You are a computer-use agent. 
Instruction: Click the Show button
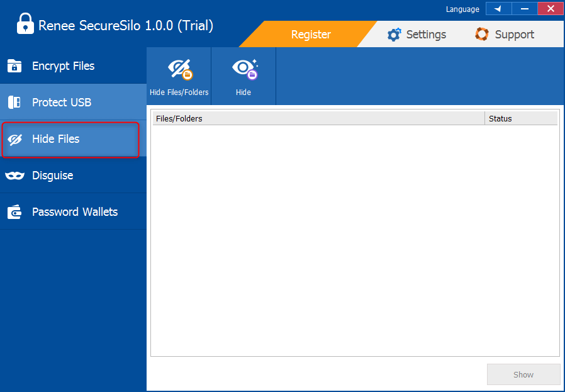[x=523, y=374]
